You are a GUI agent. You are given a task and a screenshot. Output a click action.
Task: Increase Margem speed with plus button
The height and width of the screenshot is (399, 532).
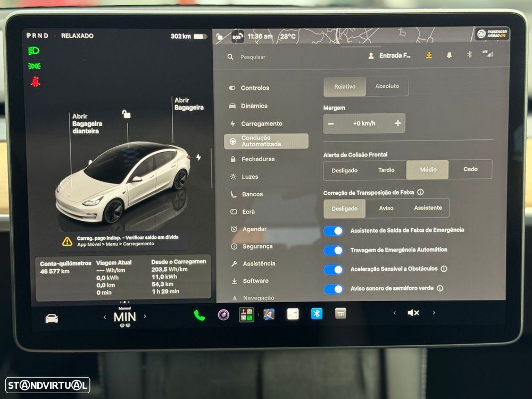pos(397,123)
